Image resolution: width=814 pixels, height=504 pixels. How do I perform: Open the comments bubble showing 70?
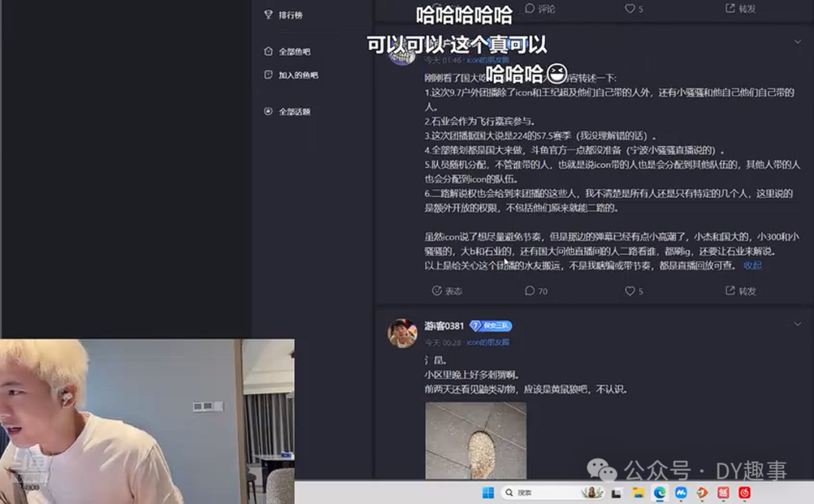point(530,291)
